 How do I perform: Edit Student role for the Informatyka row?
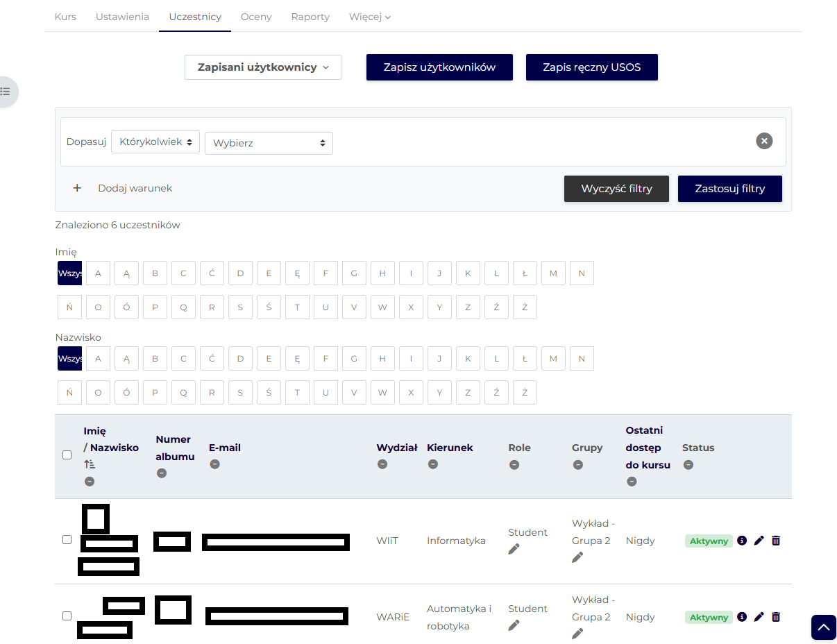(x=514, y=550)
